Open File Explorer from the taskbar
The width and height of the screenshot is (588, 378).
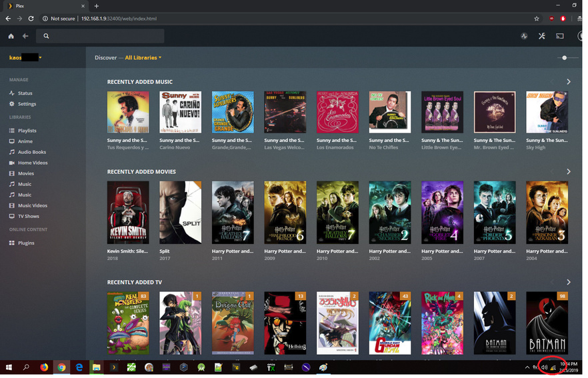(x=97, y=367)
